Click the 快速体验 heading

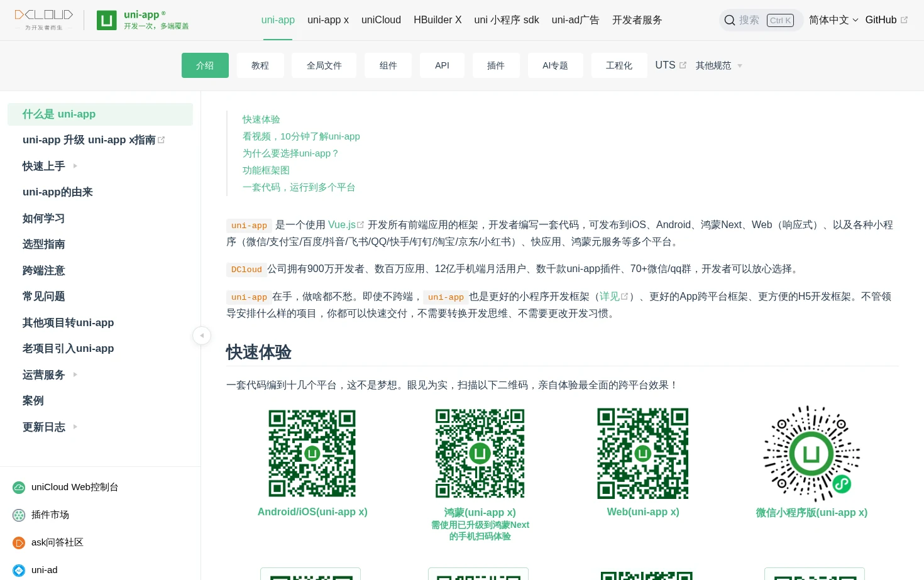pos(258,353)
